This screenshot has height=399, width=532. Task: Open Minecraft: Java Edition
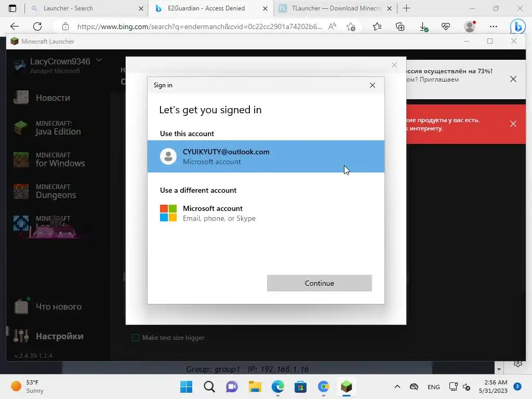pyautogui.click(x=58, y=128)
